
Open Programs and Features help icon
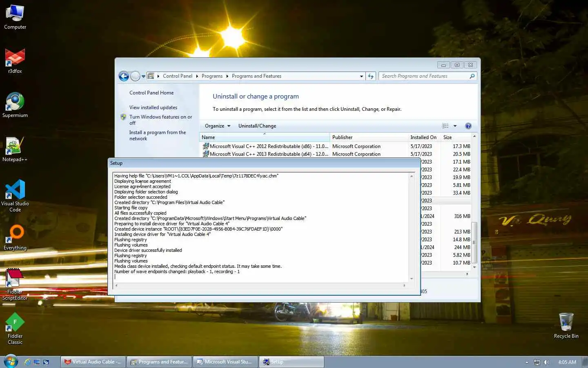[x=468, y=126]
